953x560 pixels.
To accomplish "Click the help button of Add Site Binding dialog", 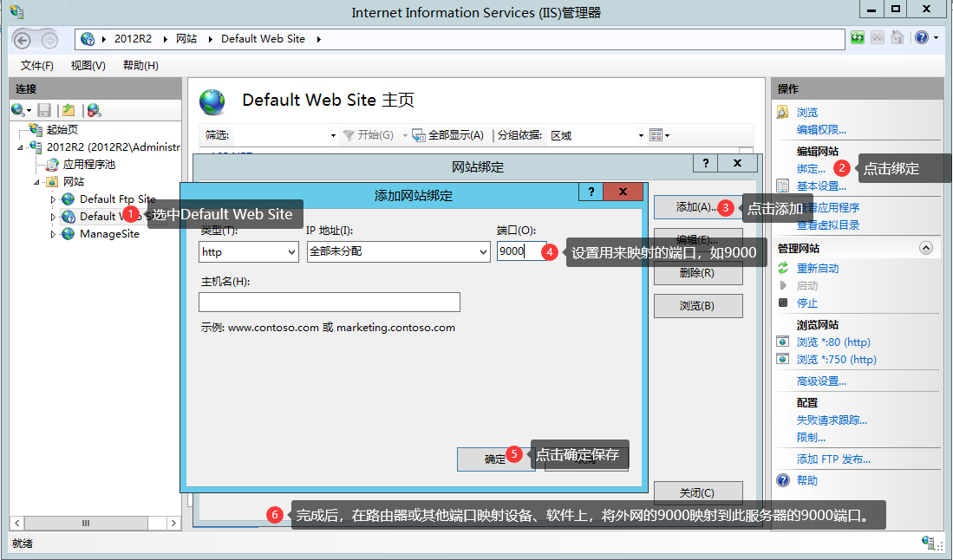I will point(591,192).
